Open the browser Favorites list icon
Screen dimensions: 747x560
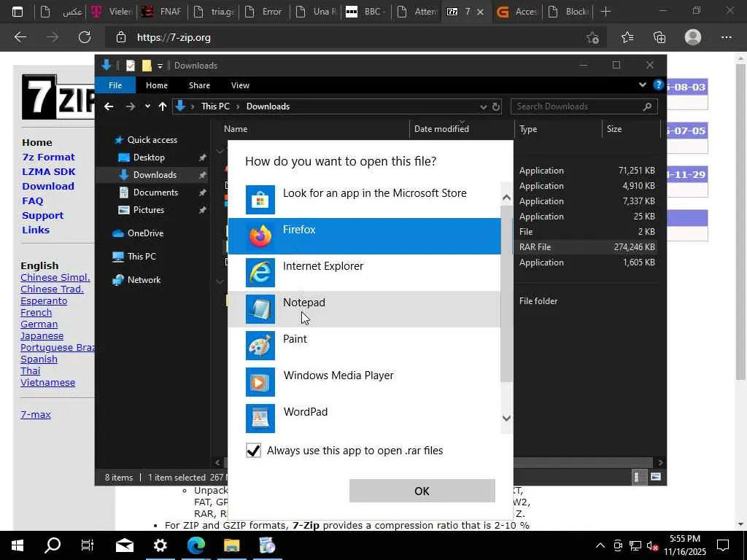(627, 37)
